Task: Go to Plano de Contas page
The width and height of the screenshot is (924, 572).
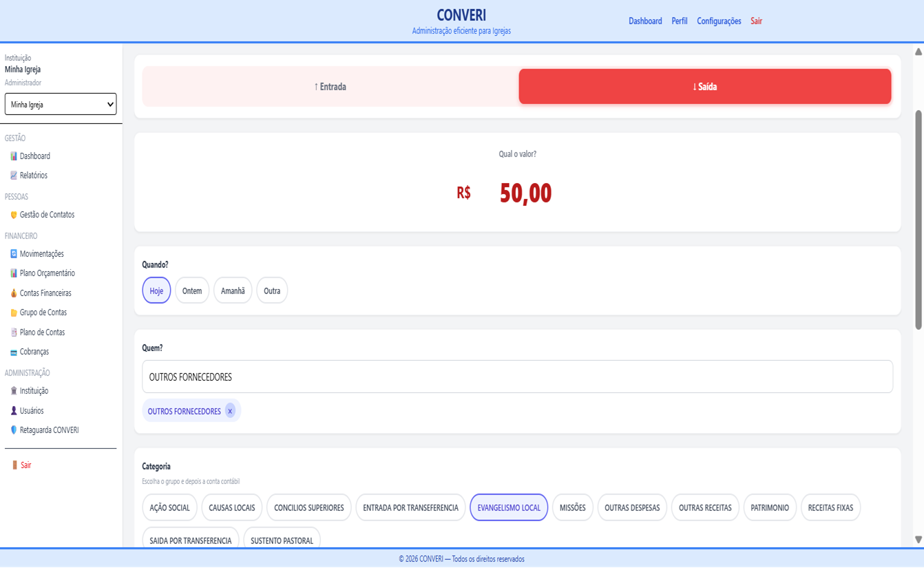Action: click(43, 332)
